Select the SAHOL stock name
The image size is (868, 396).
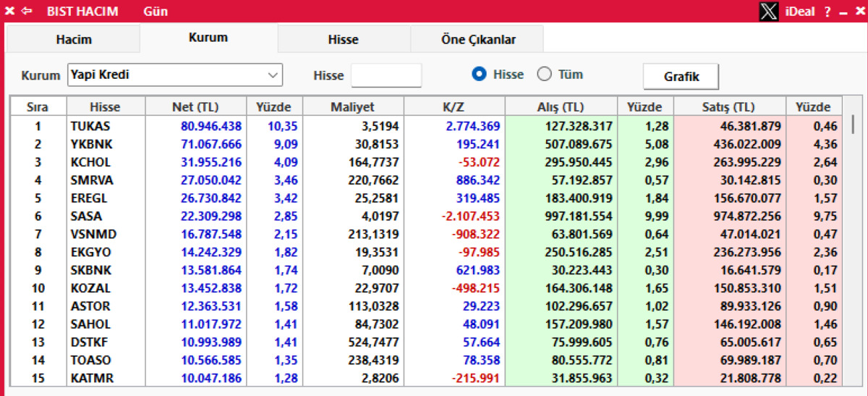pos(90,324)
